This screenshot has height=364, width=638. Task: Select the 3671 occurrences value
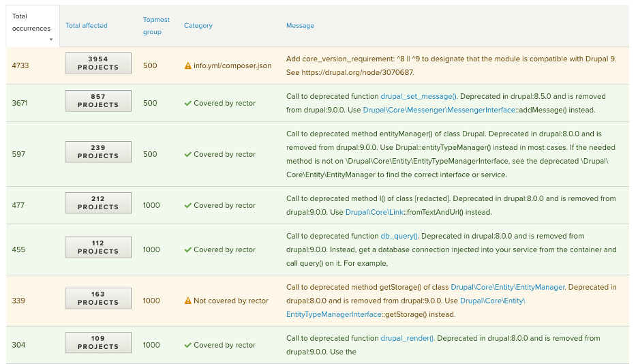(20, 104)
